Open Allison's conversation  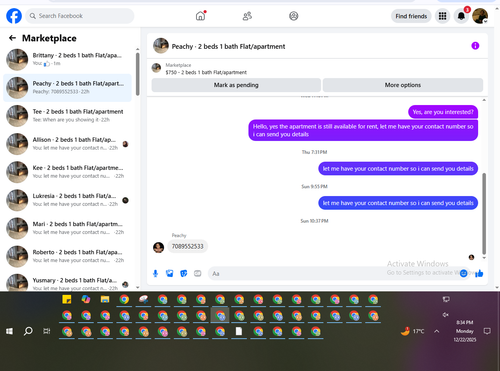pyautogui.click(x=67, y=144)
